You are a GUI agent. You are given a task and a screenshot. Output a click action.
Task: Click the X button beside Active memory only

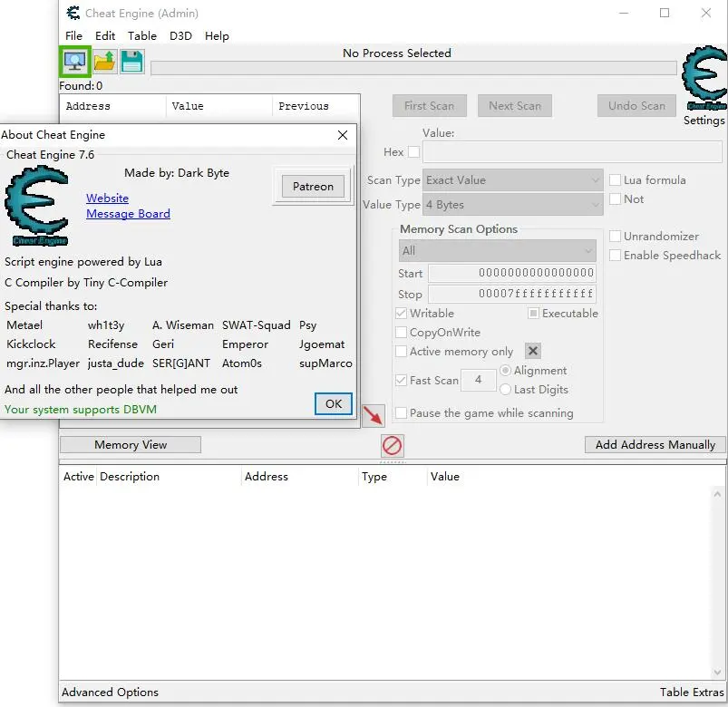pyautogui.click(x=533, y=352)
